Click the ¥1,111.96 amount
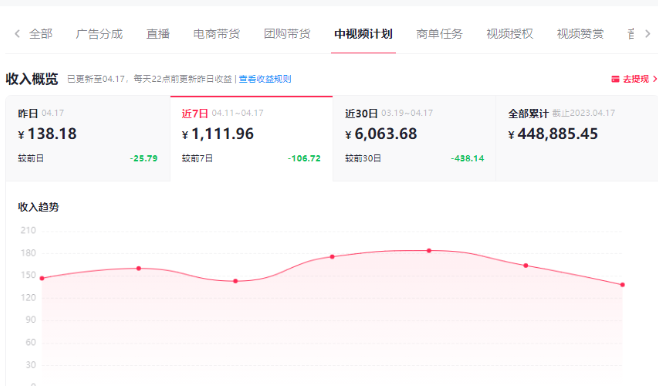This screenshot has width=658, height=386. (x=218, y=134)
